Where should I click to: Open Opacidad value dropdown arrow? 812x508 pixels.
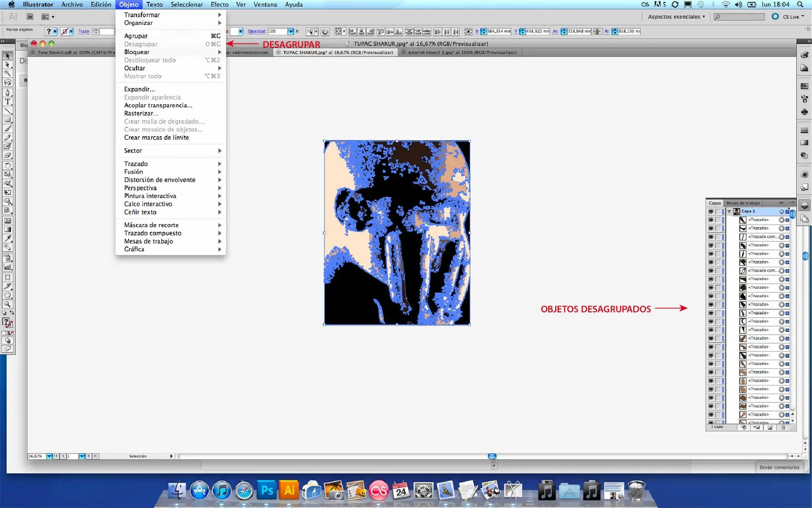point(291,31)
